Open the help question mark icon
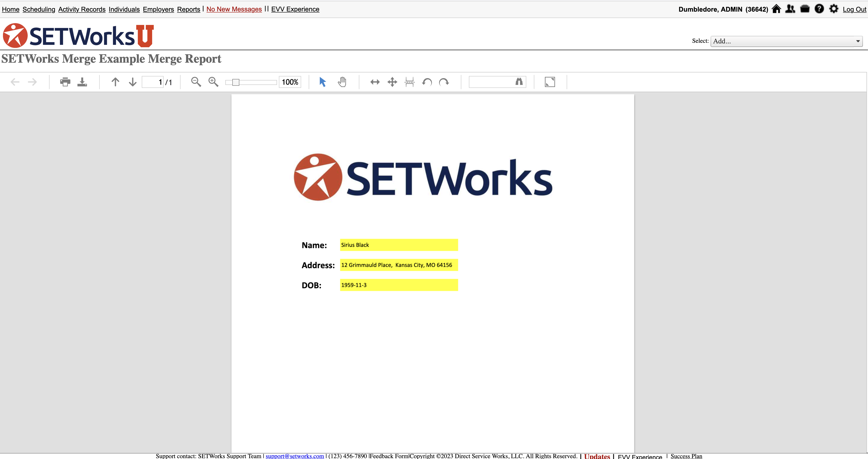This screenshot has width=868, height=459. tap(820, 9)
